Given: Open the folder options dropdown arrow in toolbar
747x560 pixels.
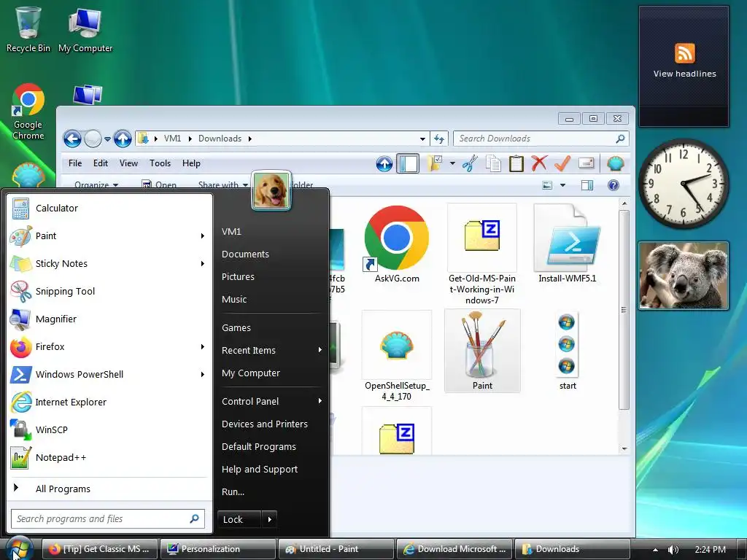Looking at the screenshot, I should point(452,163).
